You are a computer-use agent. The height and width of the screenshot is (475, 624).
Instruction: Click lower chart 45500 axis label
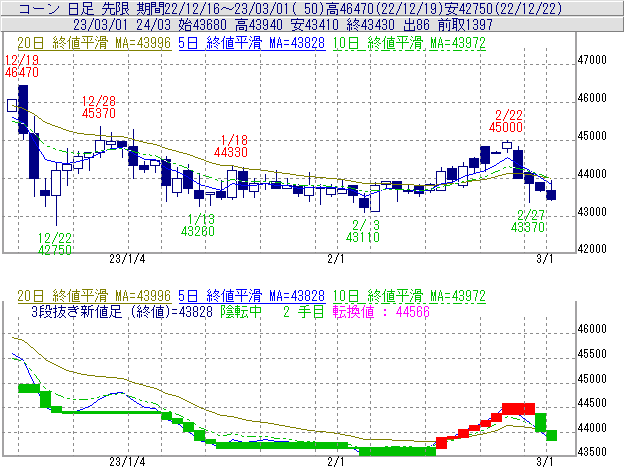pos(592,354)
